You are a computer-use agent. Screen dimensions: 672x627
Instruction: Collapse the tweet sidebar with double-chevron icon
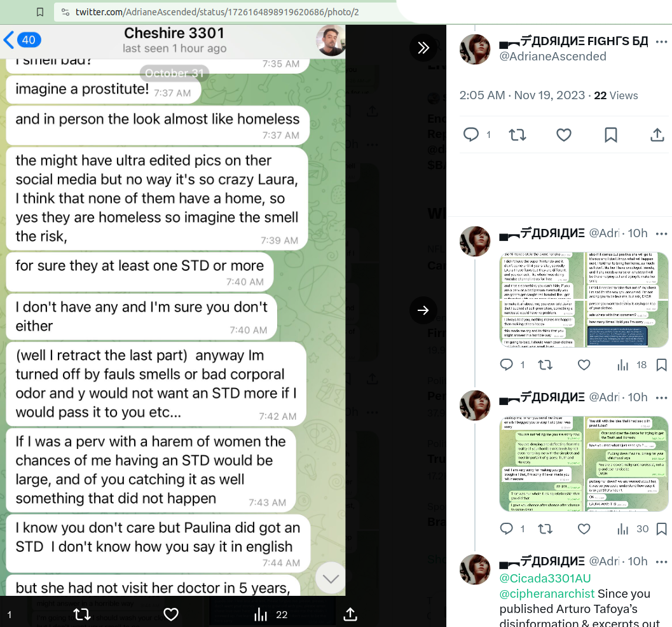423,48
